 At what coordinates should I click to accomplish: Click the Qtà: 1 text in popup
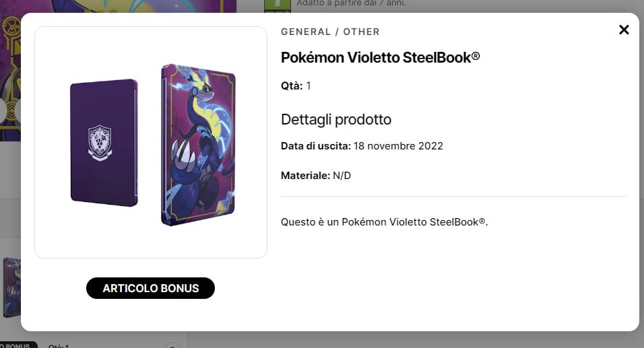pos(296,85)
